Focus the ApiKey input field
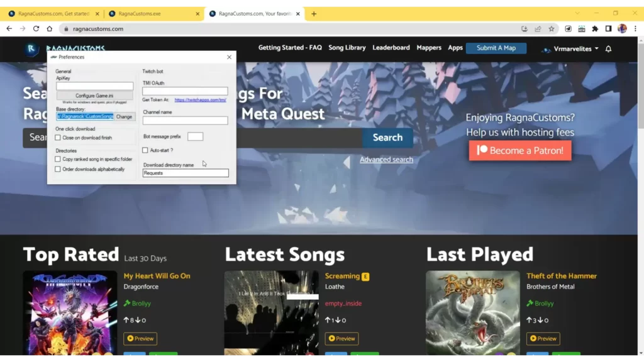The height and width of the screenshot is (362, 644). 95,85
